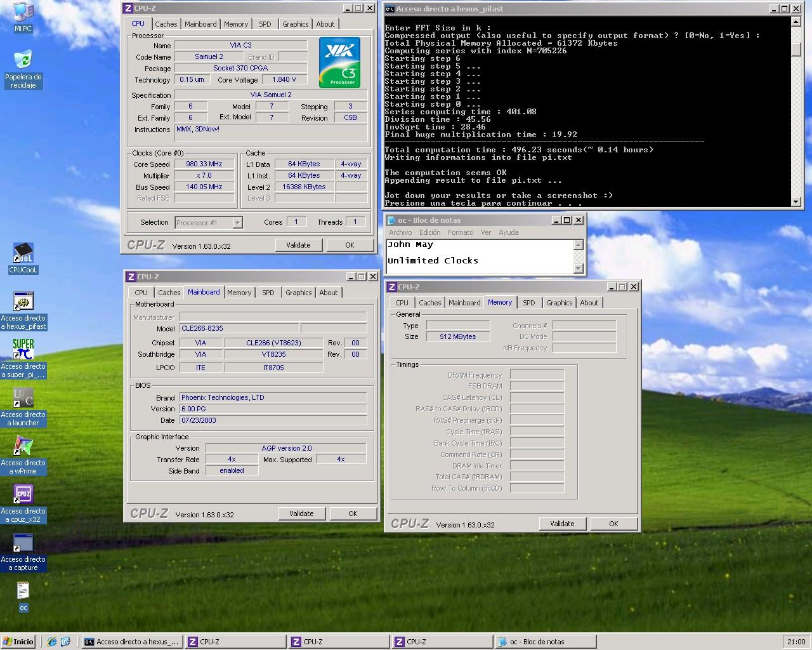Open SPD tab in top CPU-Z window
This screenshot has height=650, width=812.
pyautogui.click(x=265, y=24)
